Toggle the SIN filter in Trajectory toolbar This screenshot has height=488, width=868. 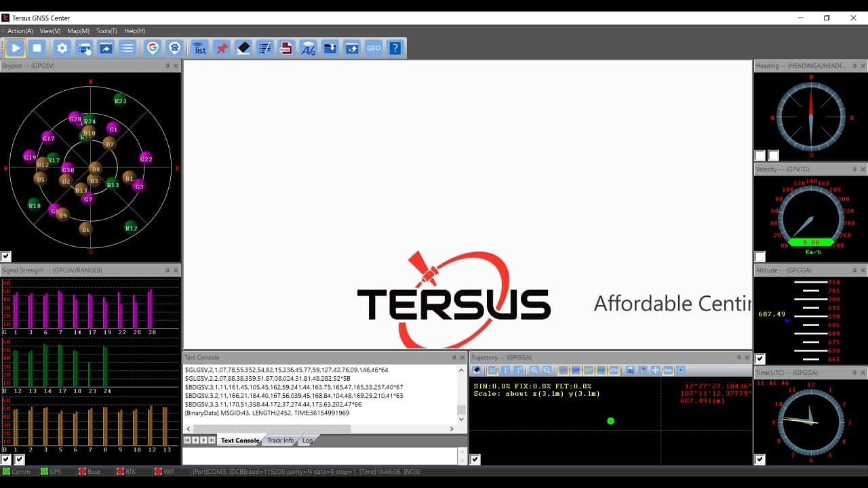(563, 370)
